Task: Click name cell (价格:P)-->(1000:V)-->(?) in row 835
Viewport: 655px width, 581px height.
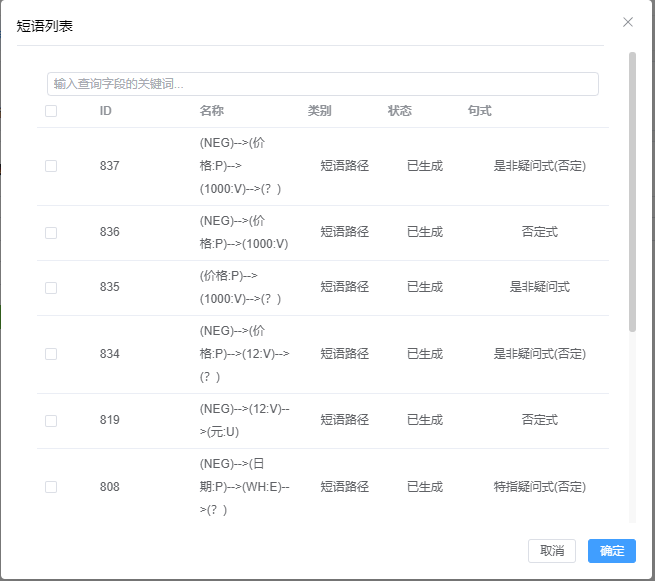Action: click(x=241, y=287)
